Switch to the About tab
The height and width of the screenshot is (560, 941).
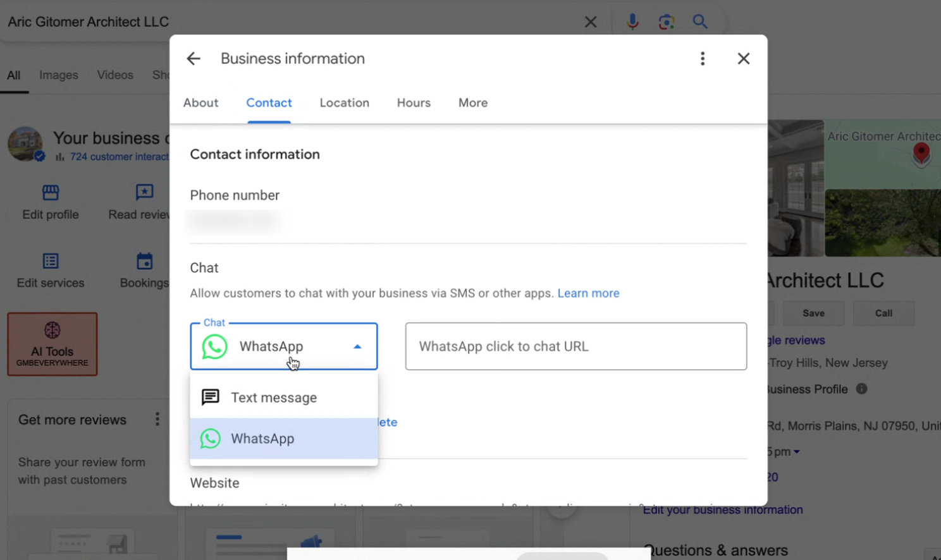click(201, 103)
